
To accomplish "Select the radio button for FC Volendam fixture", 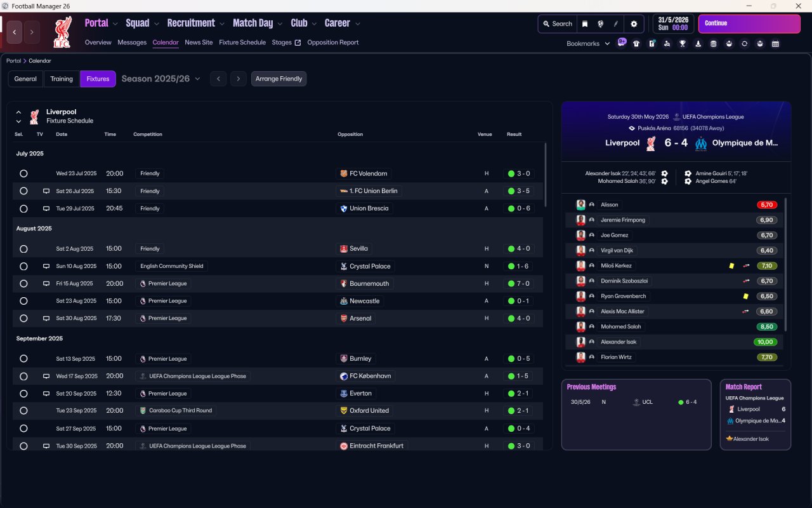I will pyautogui.click(x=23, y=173).
